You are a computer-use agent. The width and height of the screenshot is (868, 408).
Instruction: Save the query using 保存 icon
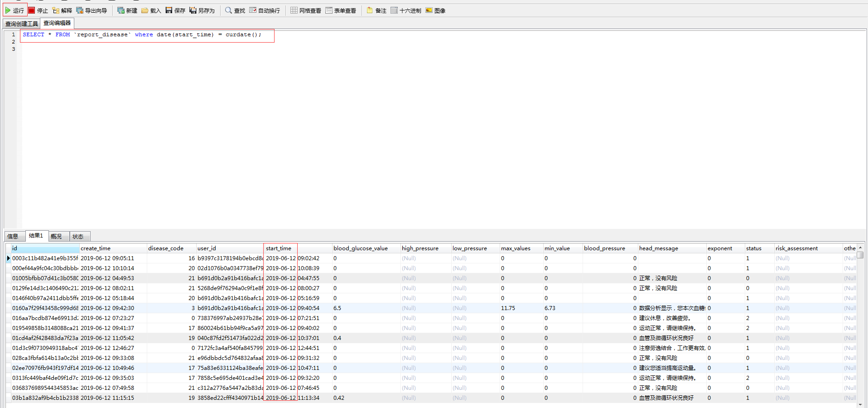click(175, 10)
